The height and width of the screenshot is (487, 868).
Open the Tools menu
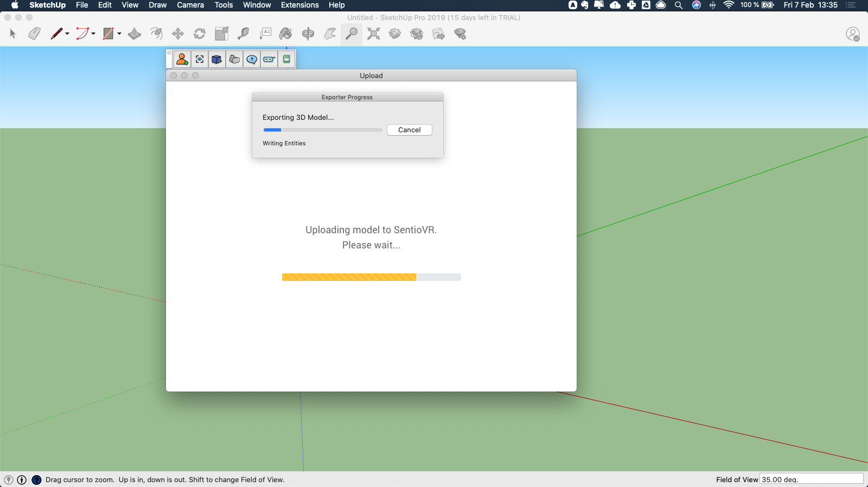click(224, 5)
